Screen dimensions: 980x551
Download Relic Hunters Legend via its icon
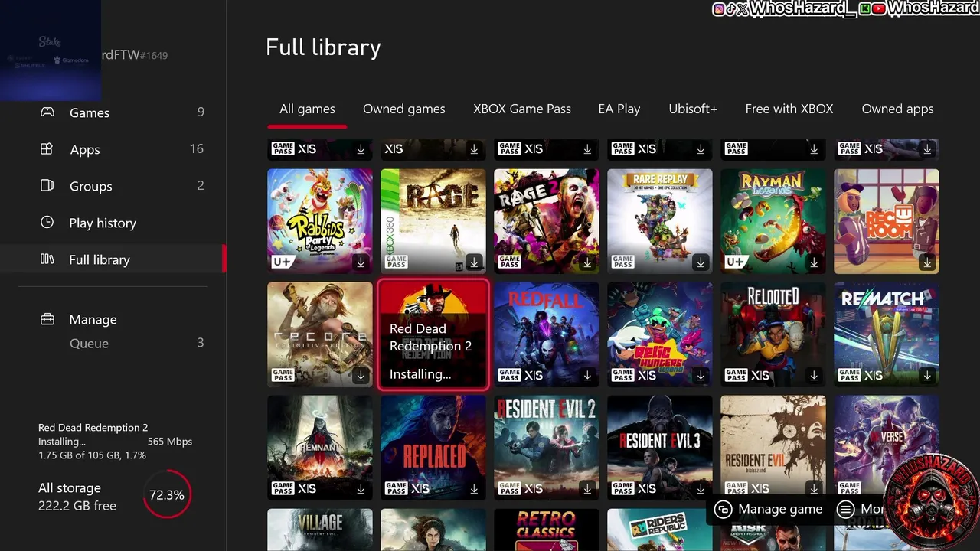(701, 376)
